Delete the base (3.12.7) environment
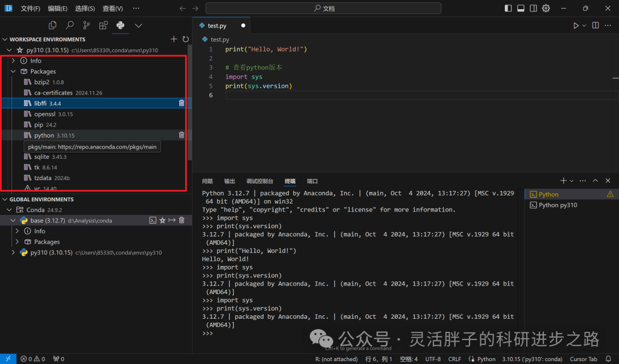Image resolution: width=619 pixels, height=364 pixels. 182,220
